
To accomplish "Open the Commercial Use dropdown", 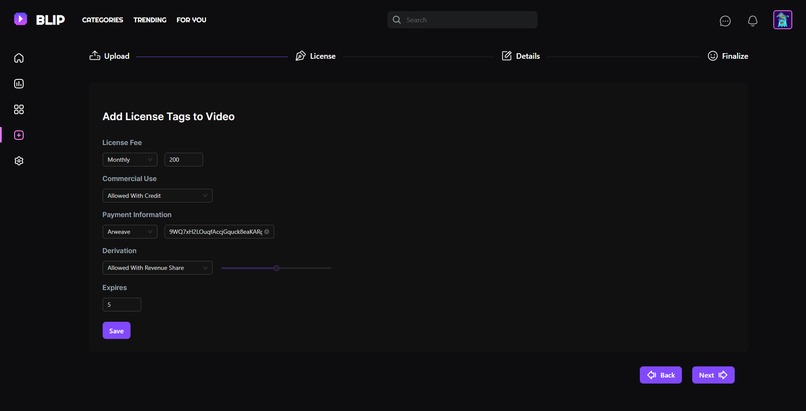I will tap(157, 196).
